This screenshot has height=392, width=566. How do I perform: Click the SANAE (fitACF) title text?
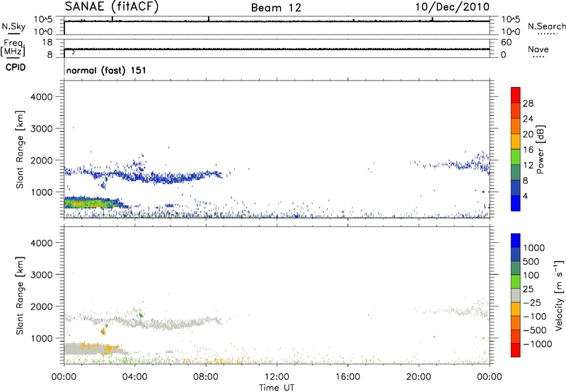[112, 7]
